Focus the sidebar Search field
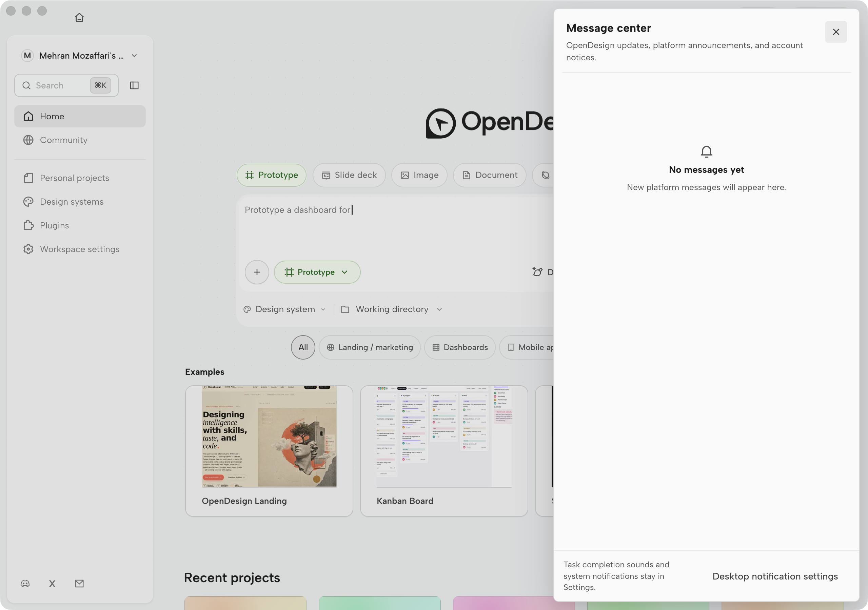The width and height of the screenshot is (868, 610). tap(66, 85)
